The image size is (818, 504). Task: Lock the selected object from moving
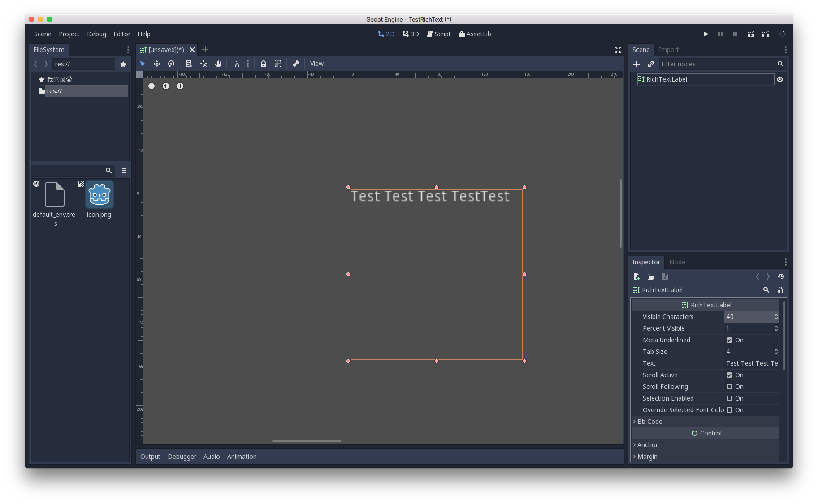tap(263, 64)
